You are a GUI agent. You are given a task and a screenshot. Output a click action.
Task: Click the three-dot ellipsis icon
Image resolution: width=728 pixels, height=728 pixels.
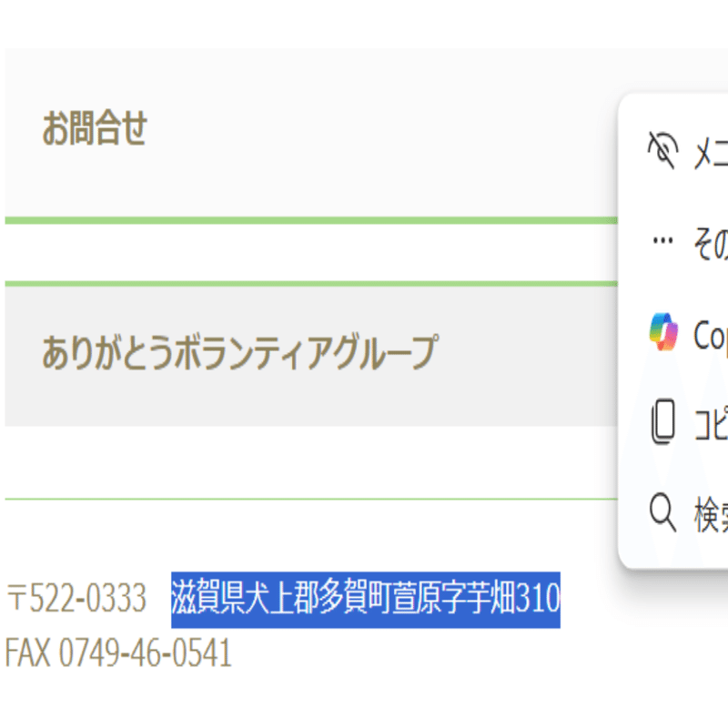click(x=663, y=241)
